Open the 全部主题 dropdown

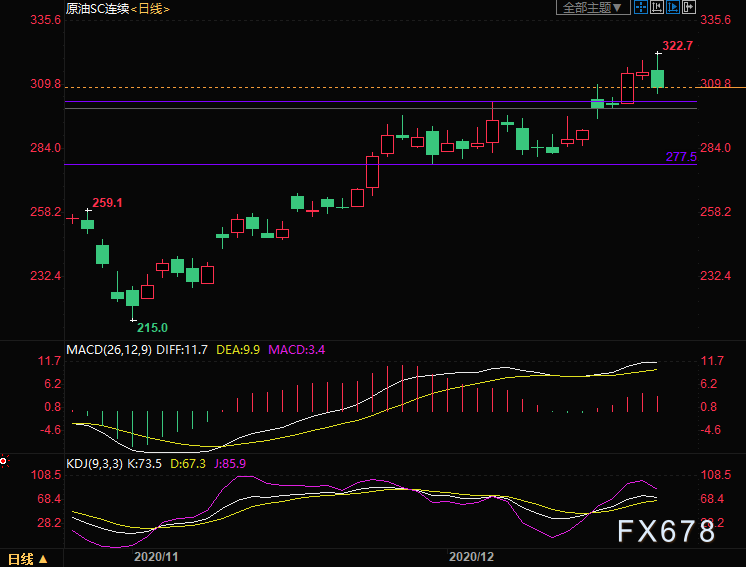593,8
